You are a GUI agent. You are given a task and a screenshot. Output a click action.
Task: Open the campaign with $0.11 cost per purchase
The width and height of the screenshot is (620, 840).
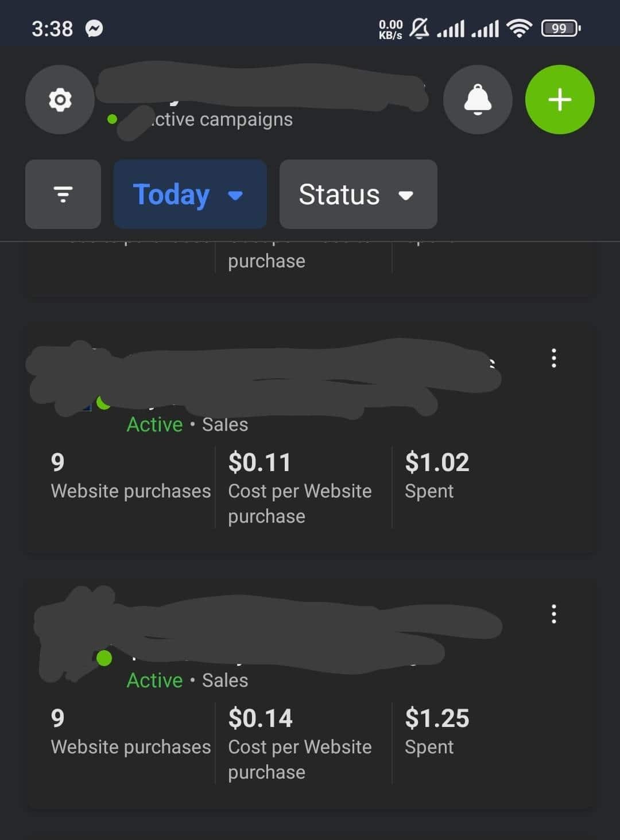(x=310, y=437)
